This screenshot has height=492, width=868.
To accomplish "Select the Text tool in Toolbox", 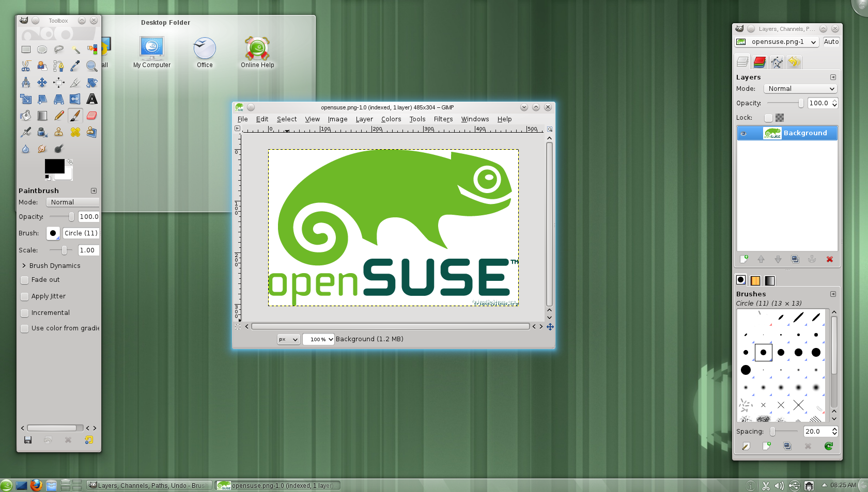I will (92, 99).
